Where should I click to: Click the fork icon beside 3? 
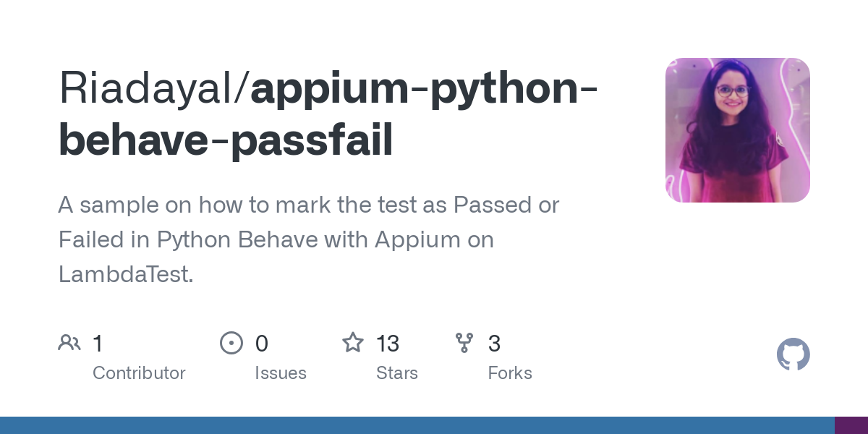pyautogui.click(x=464, y=343)
